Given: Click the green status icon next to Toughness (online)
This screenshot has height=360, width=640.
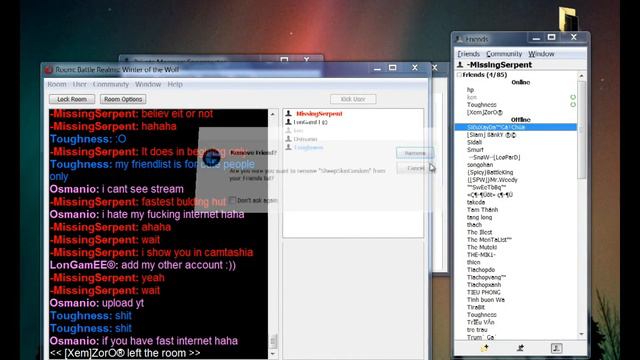Looking at the screenshot, I should (573, 104).
